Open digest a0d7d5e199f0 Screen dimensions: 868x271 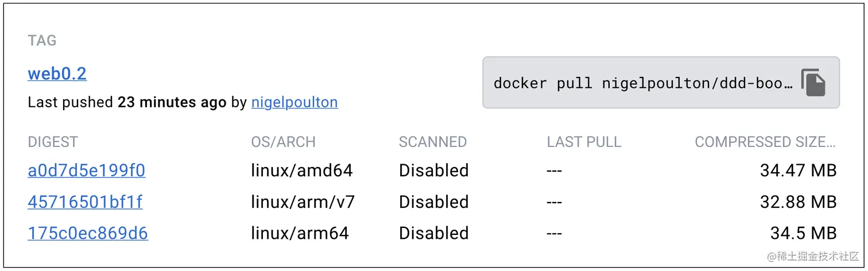coord(86,171)
